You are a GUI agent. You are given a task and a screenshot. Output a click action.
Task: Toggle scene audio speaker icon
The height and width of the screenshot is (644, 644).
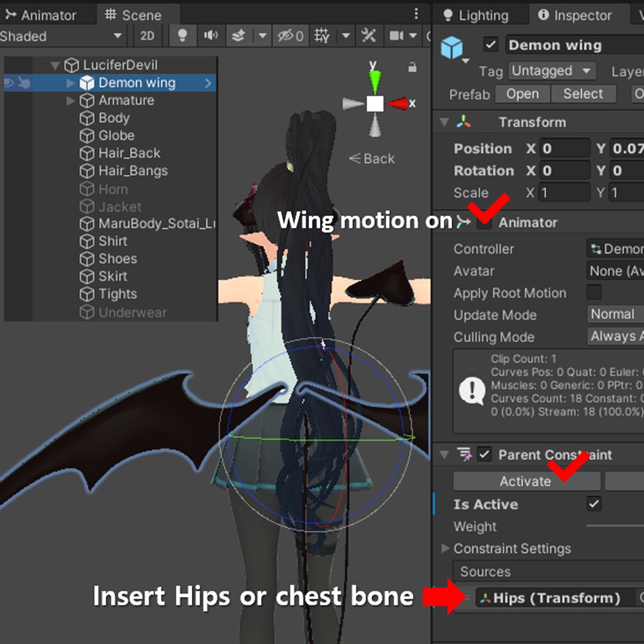coord(211,36)
